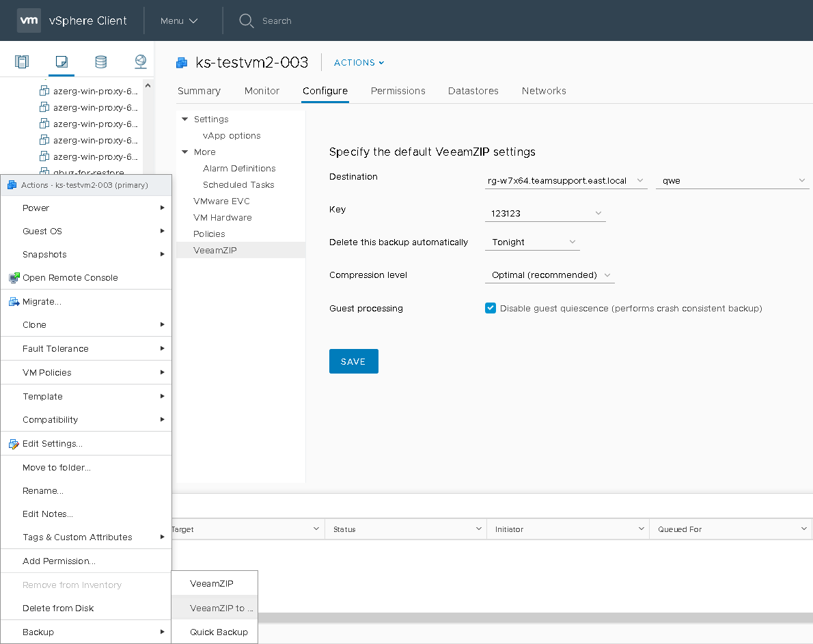Select VMware EVC in settings tree

pyautogui.click(x=221, y=201)
